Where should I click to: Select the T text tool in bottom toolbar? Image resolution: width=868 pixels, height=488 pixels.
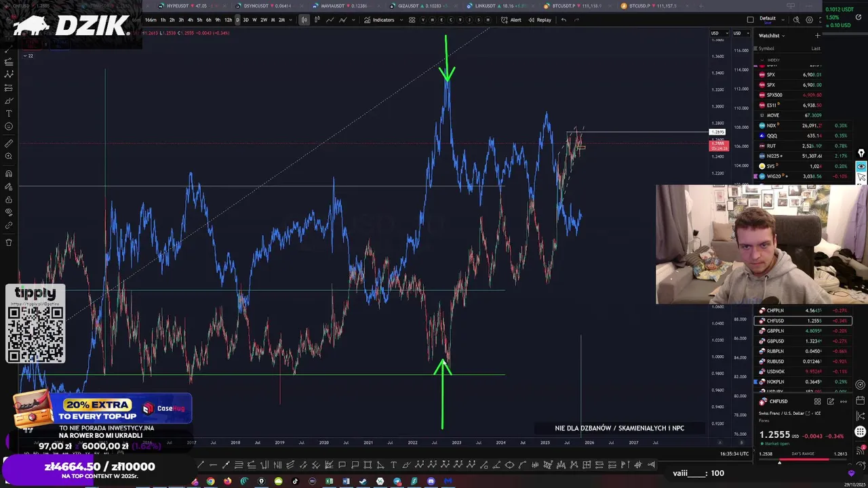(x=393, y=465)
